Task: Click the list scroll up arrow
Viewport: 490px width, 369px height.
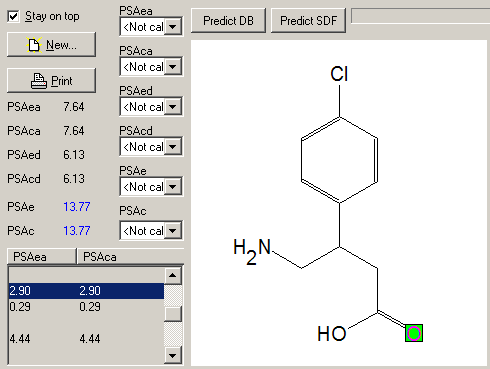Action: pyautogui.click(x=173, y=275)
